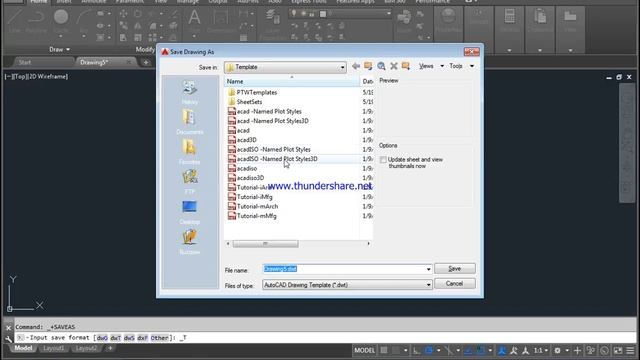
Task: Open the Tools dropdown menu
Action: pyautogui.click(x=461, y=66)
